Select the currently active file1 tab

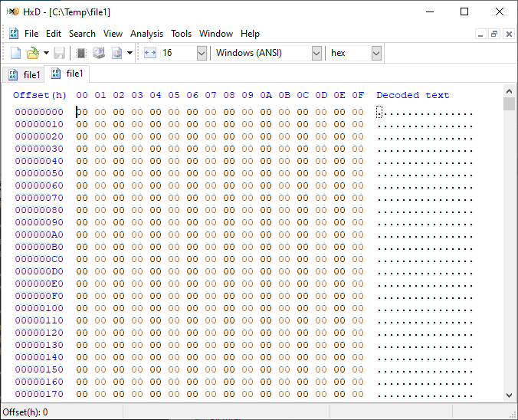click(67, 74)
